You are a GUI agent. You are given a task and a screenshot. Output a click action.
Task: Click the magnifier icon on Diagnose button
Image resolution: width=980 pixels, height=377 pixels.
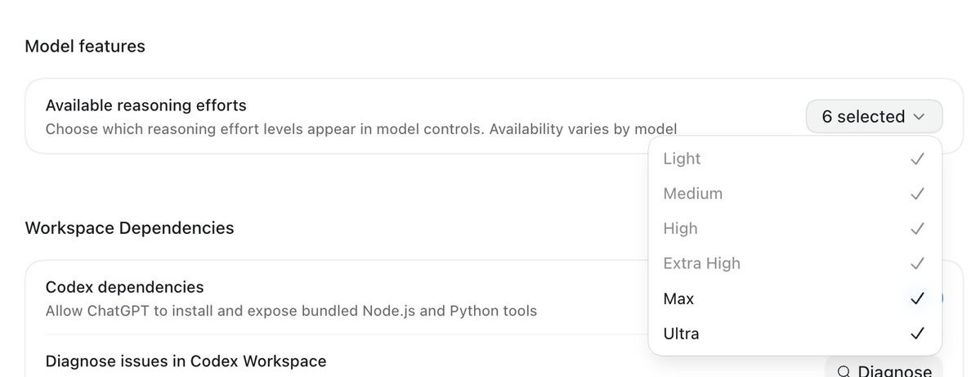pos(844,371)
